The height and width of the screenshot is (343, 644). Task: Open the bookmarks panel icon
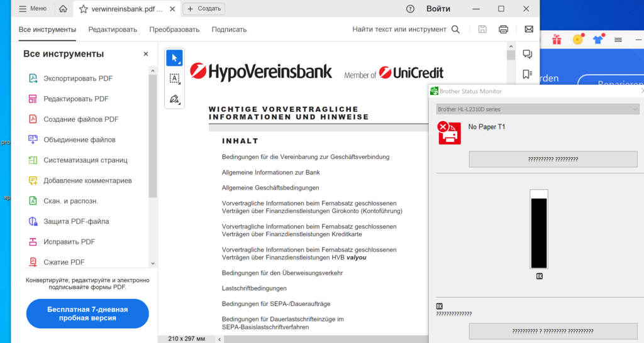(x=528, y=74)
